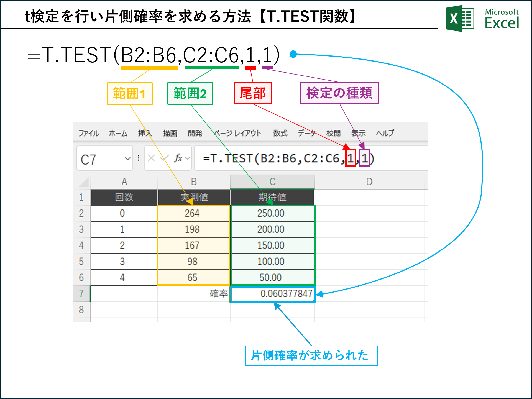
Task: Select column C header
Action: coord(272,182)
